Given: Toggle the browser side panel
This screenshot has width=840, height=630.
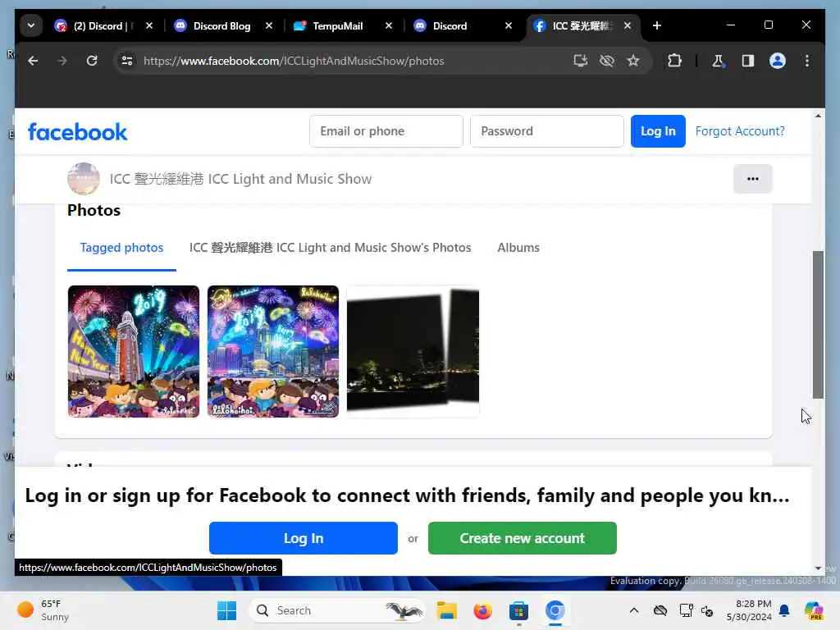Looking at the screenshot, I should (748, 61).
